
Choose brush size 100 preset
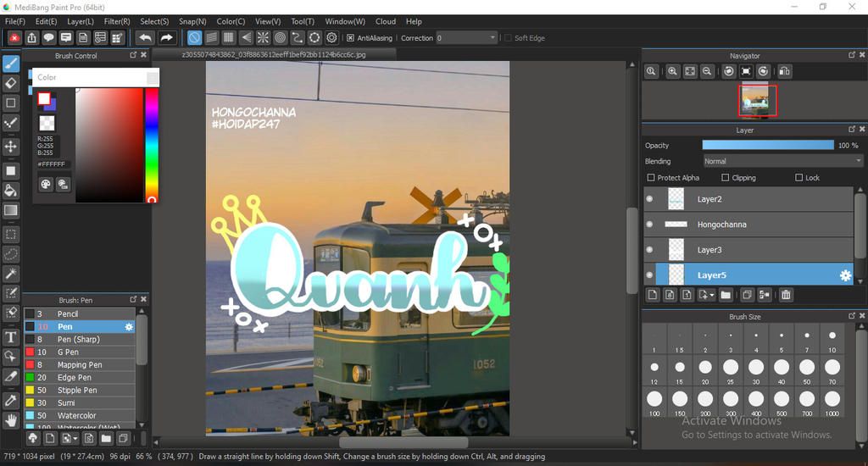654,402
